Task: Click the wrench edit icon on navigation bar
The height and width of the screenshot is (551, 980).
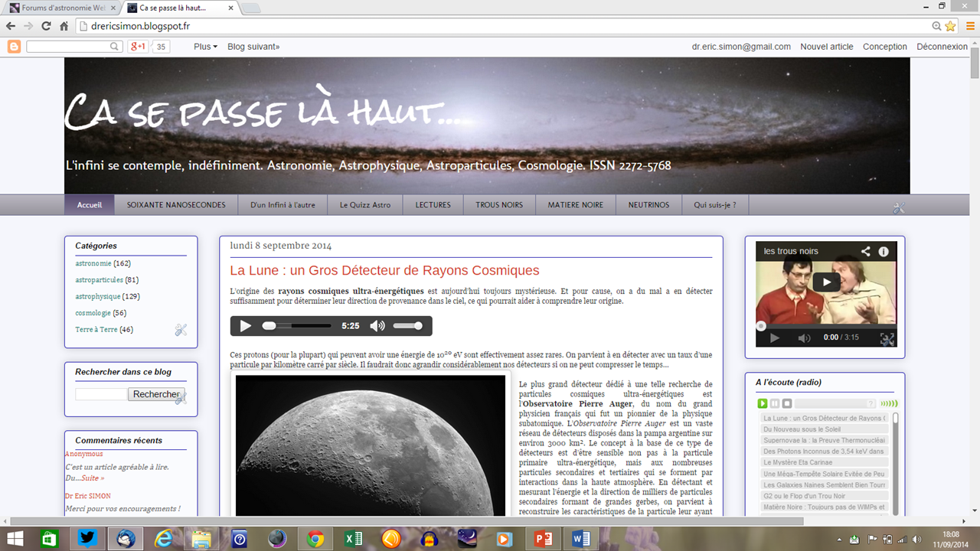Action: point(899,207)
